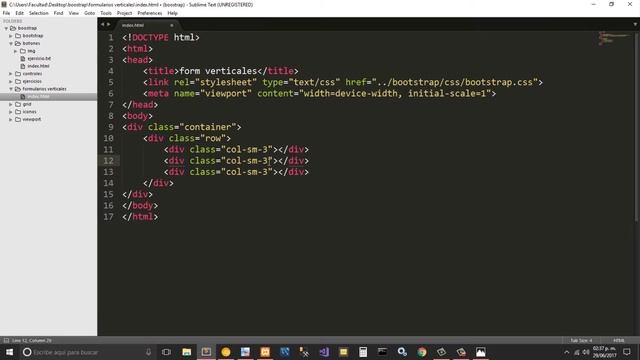Open Visual Studio from the taskbar
Viewport: 640px width, 360px height.
pos(324,352)
